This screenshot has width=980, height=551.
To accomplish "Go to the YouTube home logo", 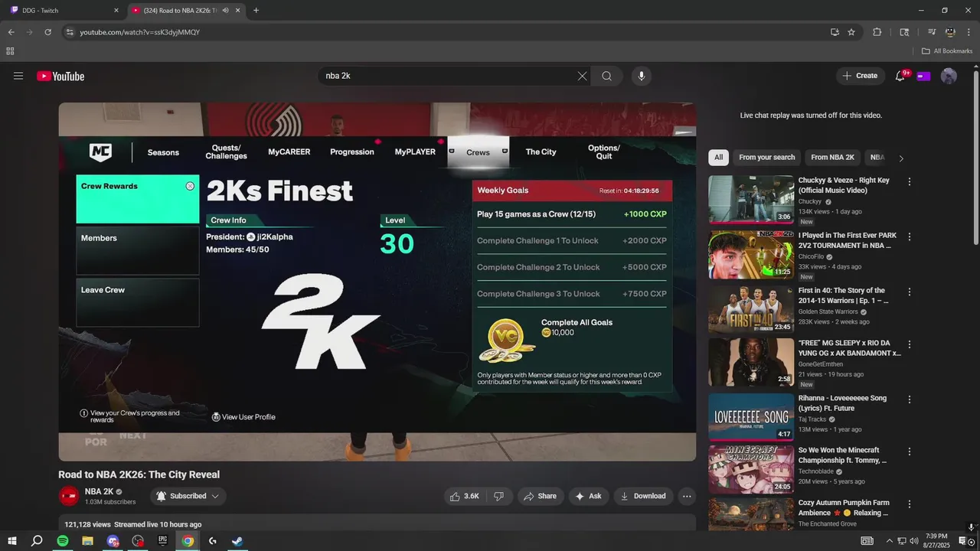I will pos(60,76).
